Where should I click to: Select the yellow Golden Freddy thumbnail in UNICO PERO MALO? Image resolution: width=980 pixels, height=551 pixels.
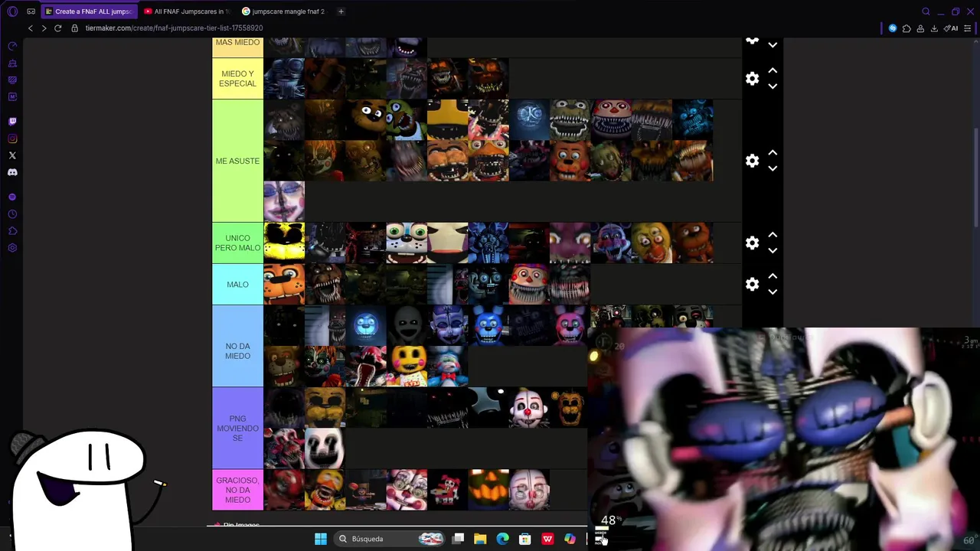(x=284, y=243)
